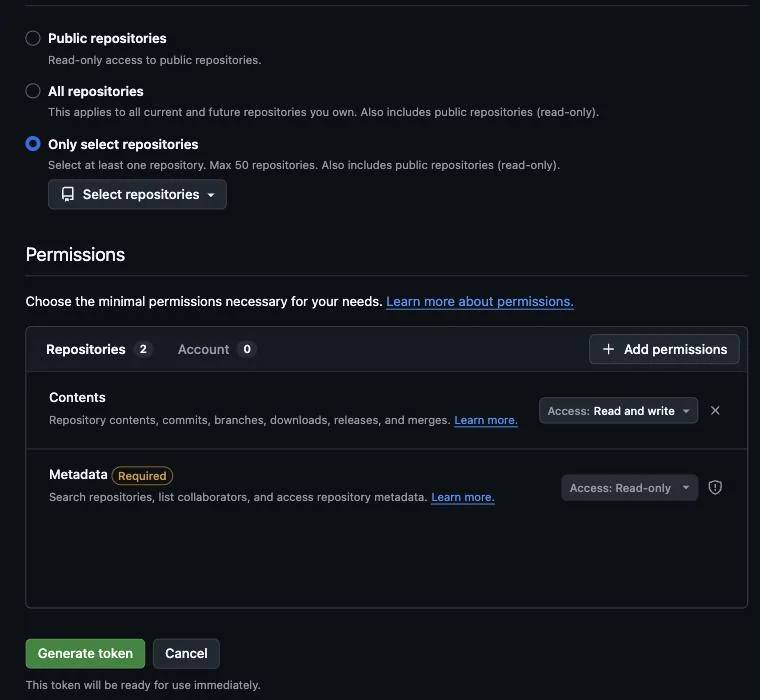This screenshot has height=700, width=760.
Task: Click the Metadata permission title
Action: pyautogui.click(x=78, y=474)
